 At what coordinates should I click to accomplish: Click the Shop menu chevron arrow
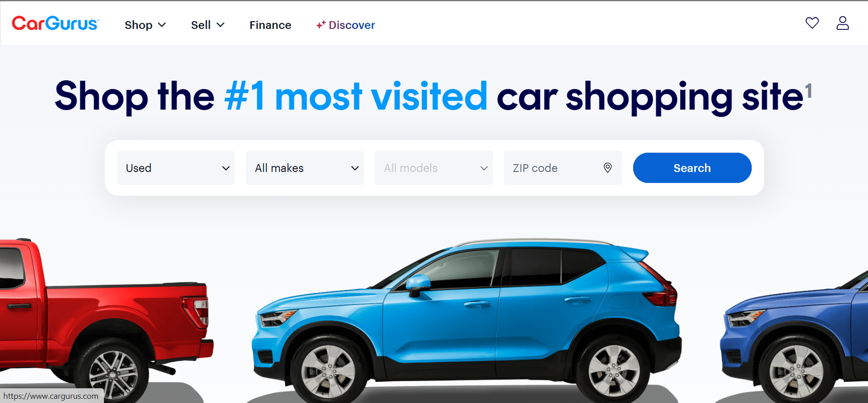[162, 25]
